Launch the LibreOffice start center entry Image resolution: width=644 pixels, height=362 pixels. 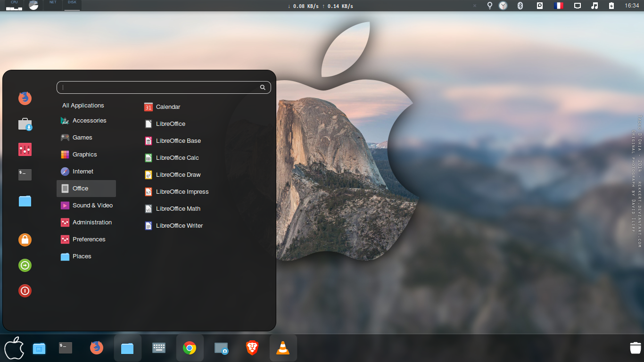click(165, 124)
